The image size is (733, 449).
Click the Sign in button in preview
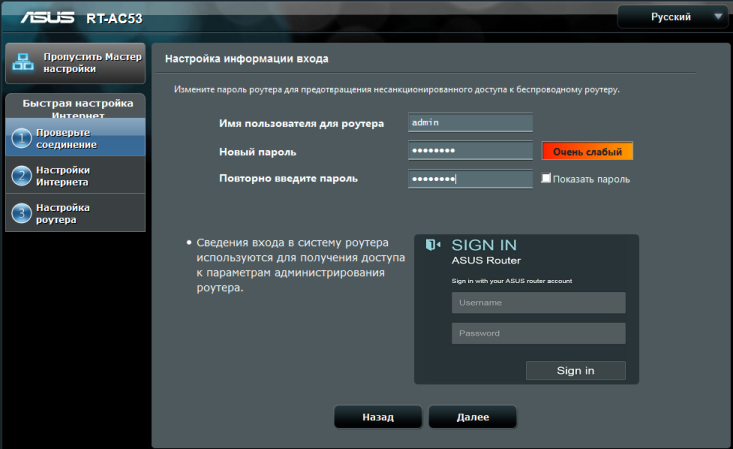575,370
